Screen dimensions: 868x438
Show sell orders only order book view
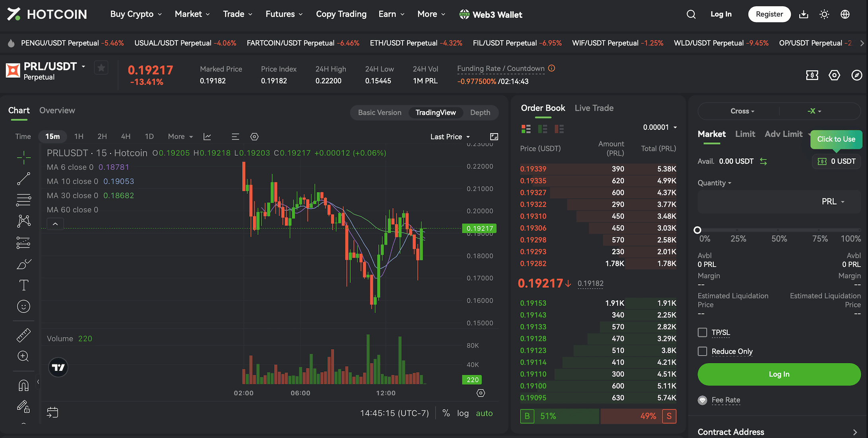559,129
